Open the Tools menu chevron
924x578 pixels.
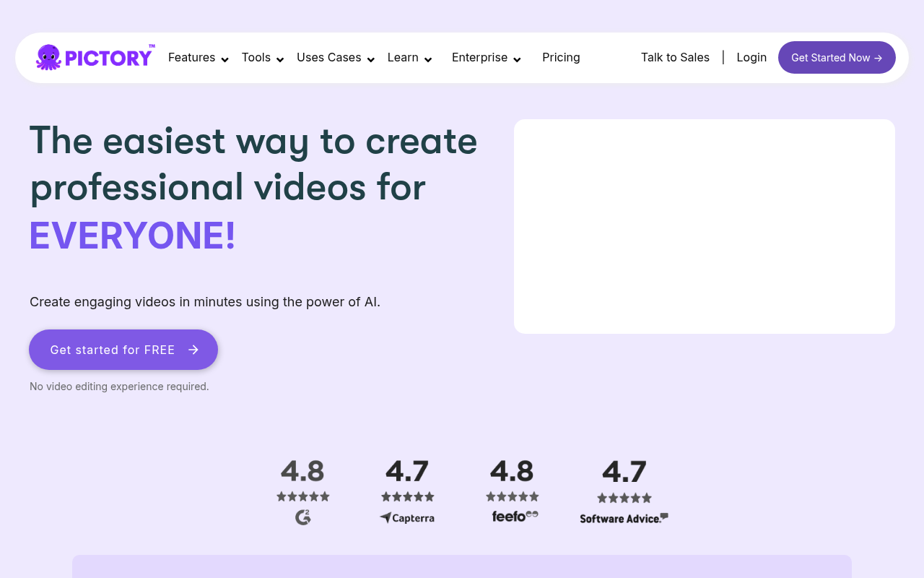click(x=279, y=59)
